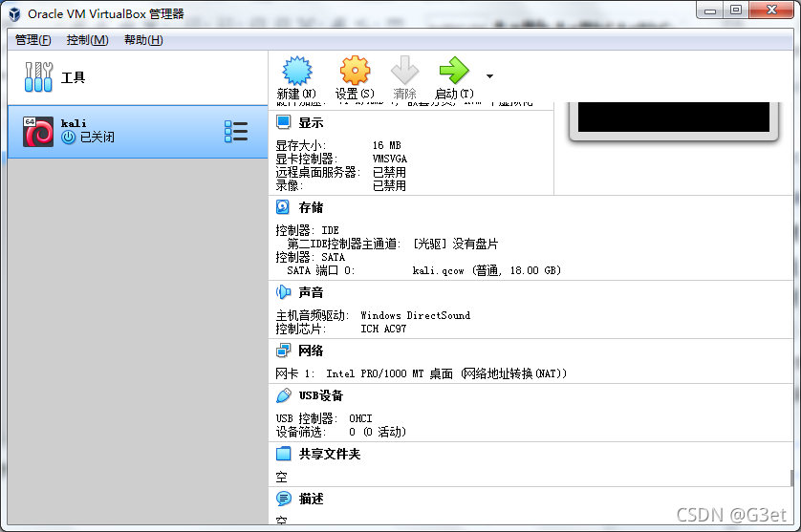Click the Discard (清除) toolbar icon

coord(404,70)
